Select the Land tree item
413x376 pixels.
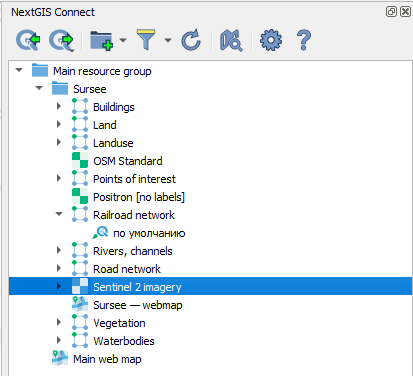105,125
